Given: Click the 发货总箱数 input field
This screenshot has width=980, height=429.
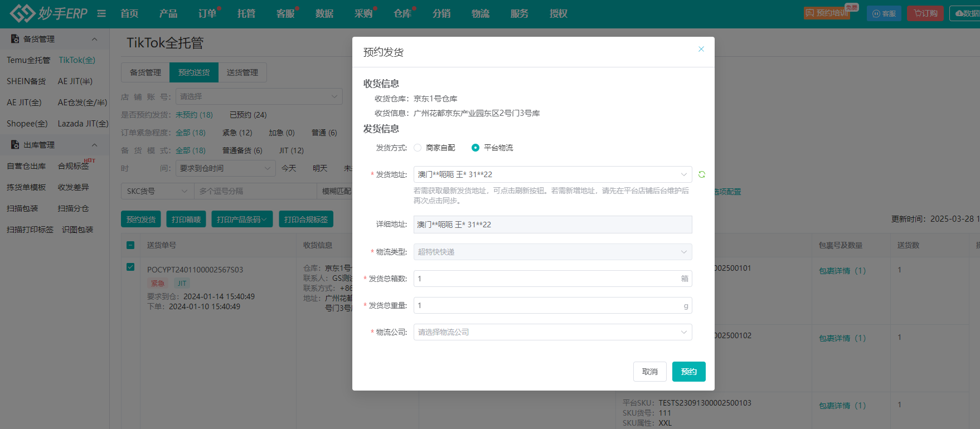Looking at the screenshot, I should (552, 279).
